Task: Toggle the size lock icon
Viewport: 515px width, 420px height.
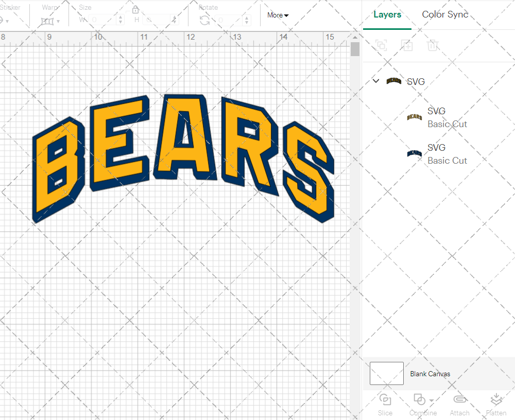Action: pyautogui.click(x=135, y=9)
